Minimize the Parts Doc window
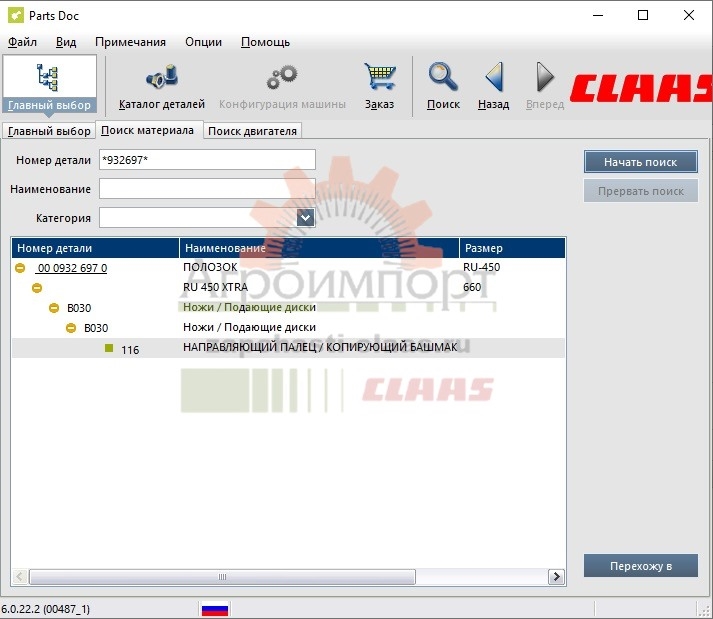 [598, 15]
